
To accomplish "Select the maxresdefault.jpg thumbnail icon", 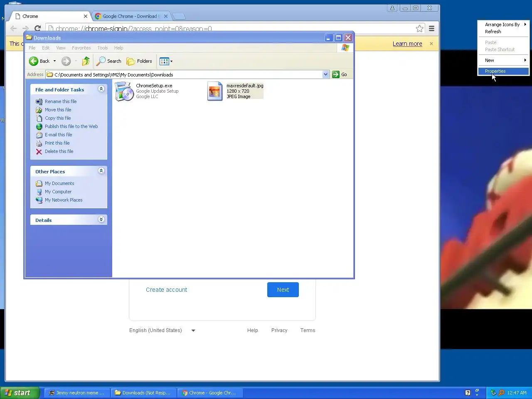I will 215,91.
